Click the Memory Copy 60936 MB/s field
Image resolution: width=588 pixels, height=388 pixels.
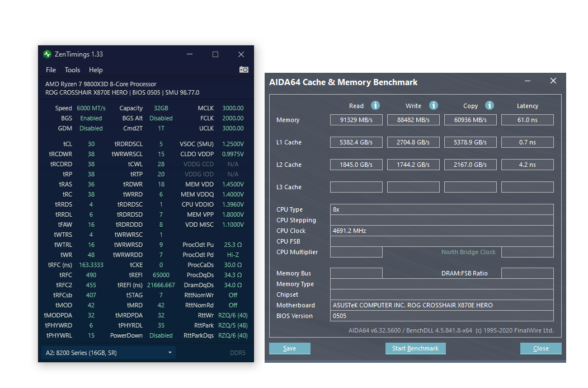pyautogui.click(x=471, y=120)
